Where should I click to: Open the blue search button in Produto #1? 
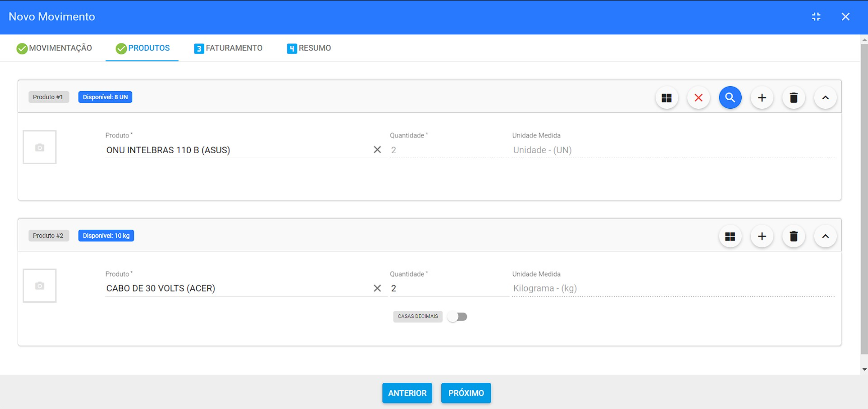[x=730, y=98]
